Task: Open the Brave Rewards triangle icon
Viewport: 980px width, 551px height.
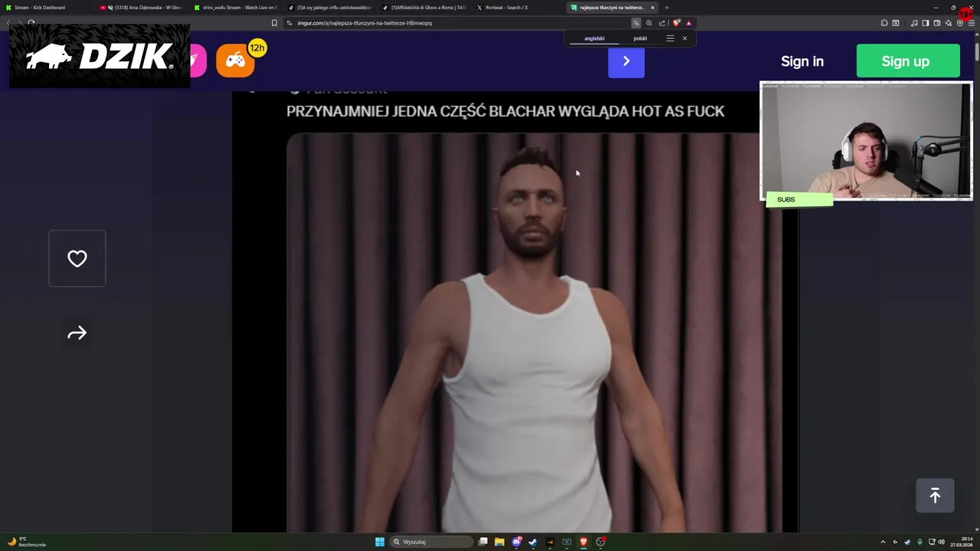Action: tap(689, 23)
